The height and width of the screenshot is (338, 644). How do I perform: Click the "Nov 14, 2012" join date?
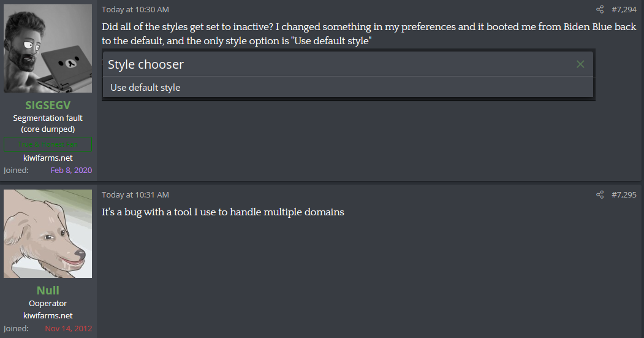point(69,328)
